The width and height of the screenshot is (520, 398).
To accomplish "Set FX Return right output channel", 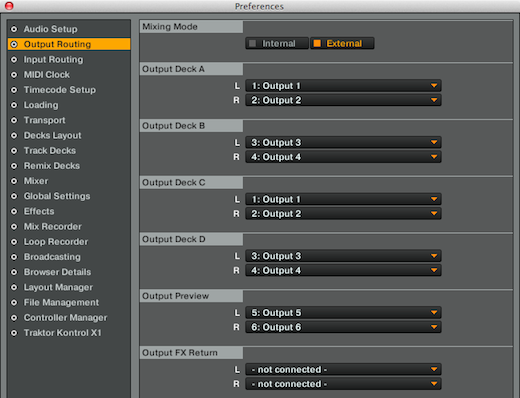I will pos(343,384).
